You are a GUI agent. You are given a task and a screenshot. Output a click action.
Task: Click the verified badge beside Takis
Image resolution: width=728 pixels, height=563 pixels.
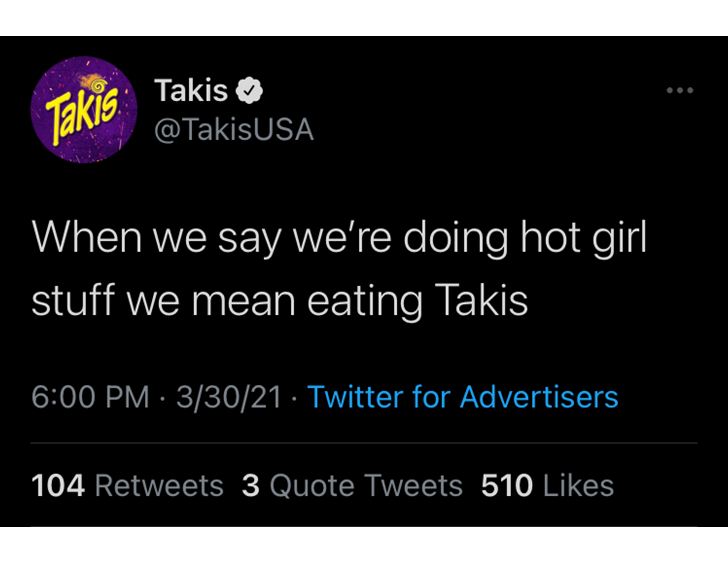pos(249,90)
